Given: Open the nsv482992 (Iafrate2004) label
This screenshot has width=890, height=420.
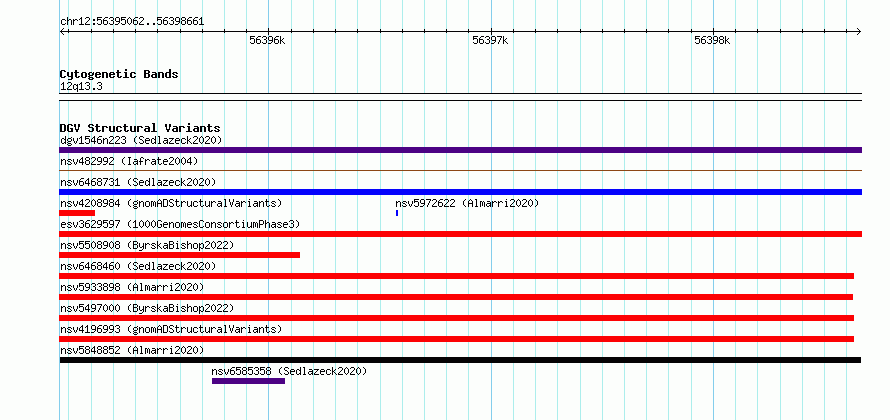Looking at the screenshot, I should (129, 161).
